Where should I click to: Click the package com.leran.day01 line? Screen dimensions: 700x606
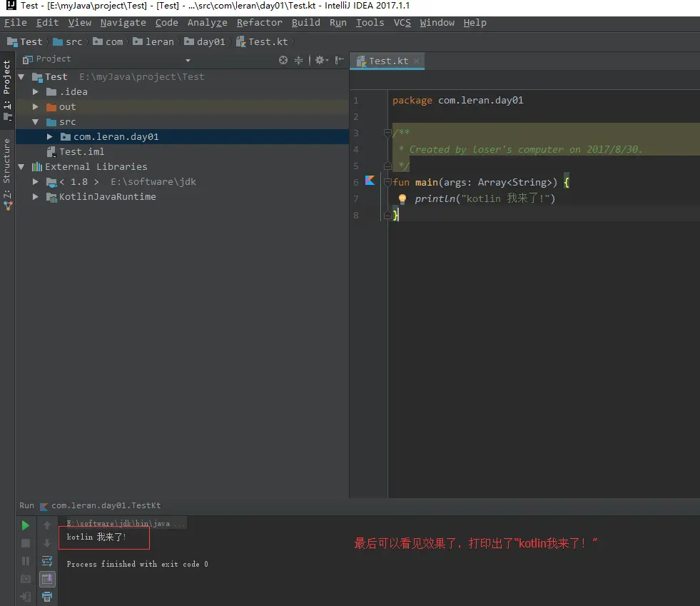click(x=457, y=100)
